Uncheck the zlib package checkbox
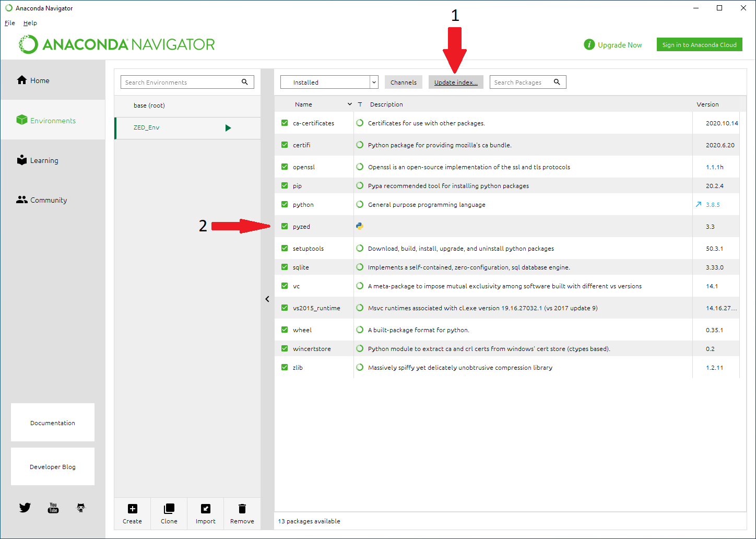The height and width of the screenshot is (539, 756). pyautogui.click(x=285, y=368)
